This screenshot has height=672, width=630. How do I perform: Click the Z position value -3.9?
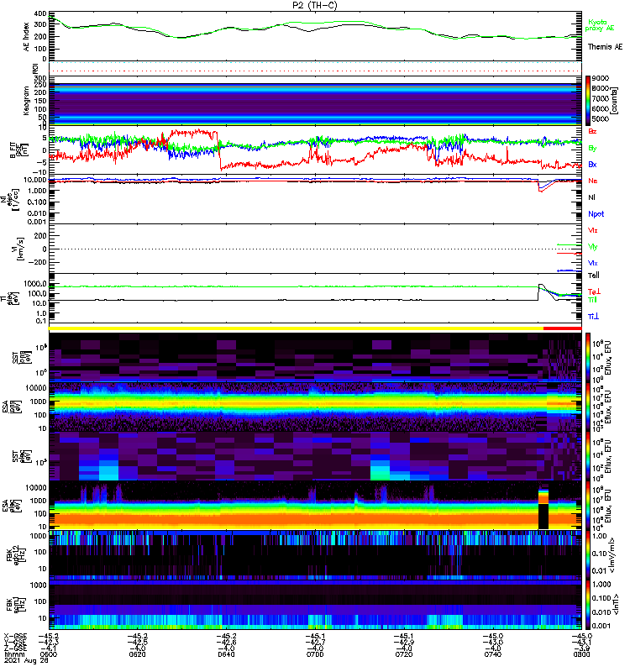coord(581,648)
